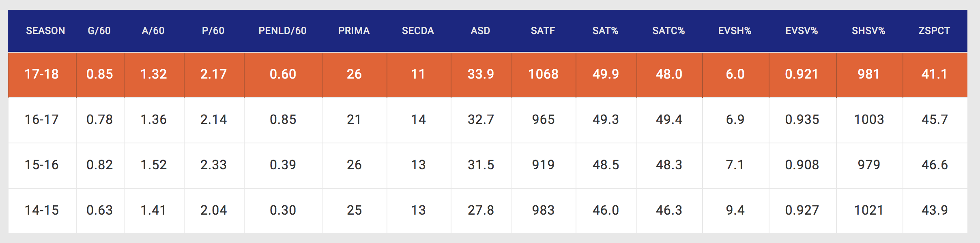The image size is (980, 243).
Task: Click the PENLD/60 column header
Action: coord(283,31)
